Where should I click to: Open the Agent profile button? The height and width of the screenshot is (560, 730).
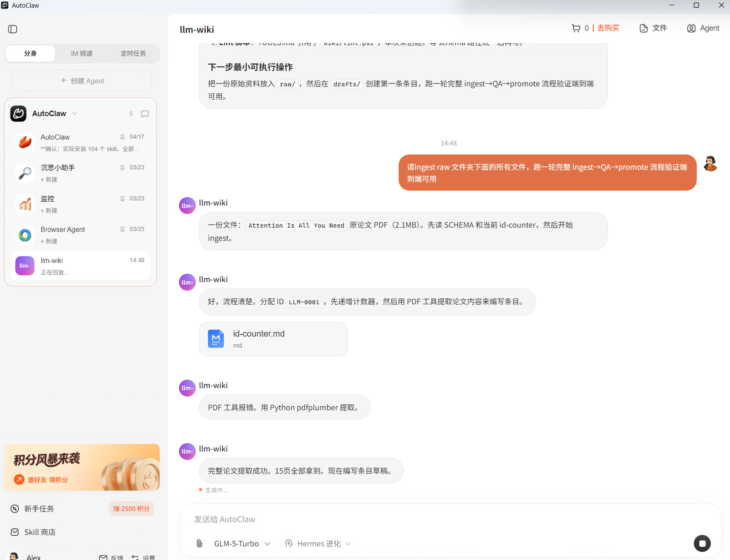[703, 28]
